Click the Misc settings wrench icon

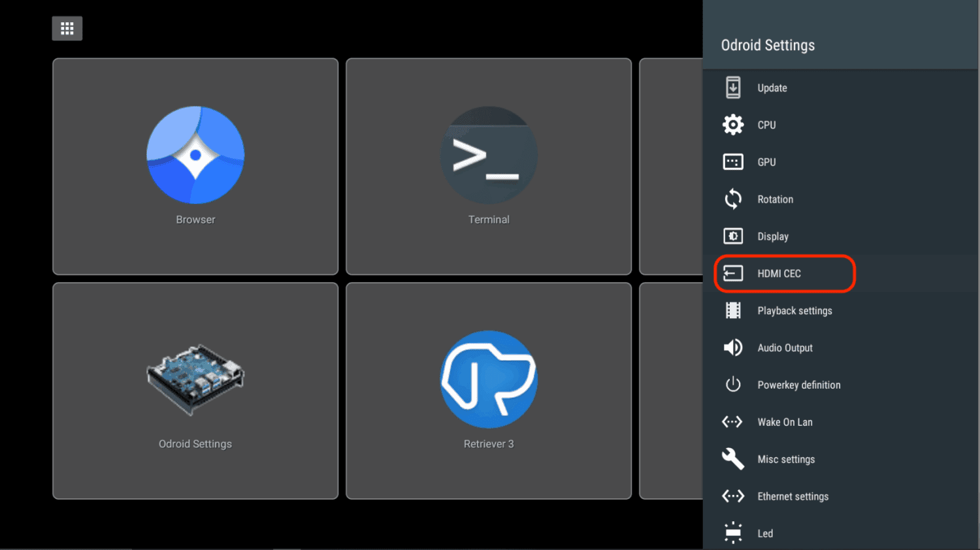[x=733, y=459]
